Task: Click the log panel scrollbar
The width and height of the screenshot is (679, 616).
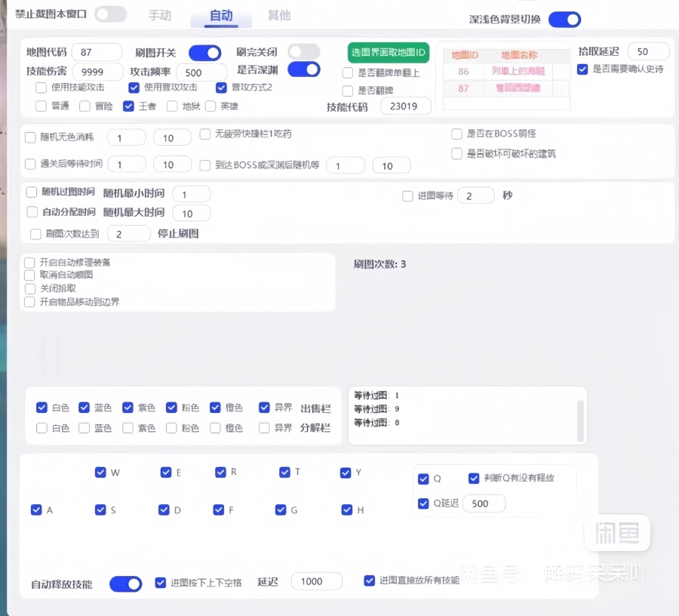Action: point(580,420)
